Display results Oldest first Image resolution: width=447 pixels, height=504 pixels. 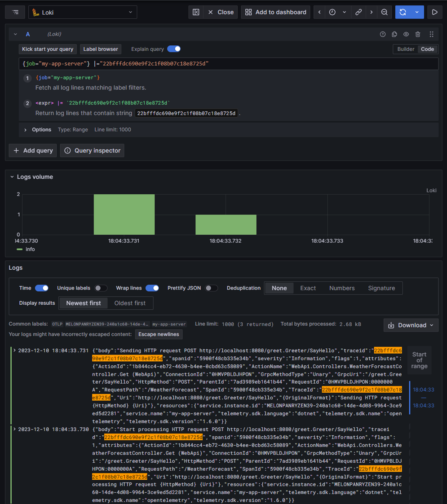point(130,303)
